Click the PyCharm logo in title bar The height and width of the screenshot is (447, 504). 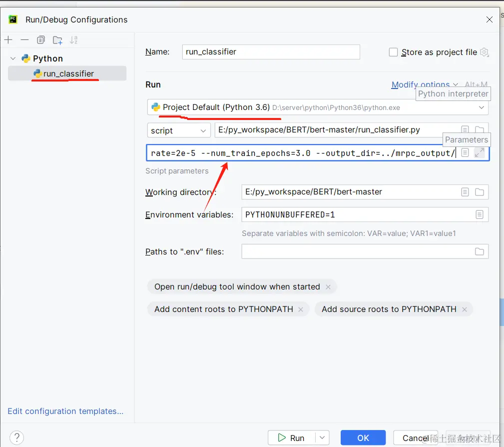pos(13,19)
